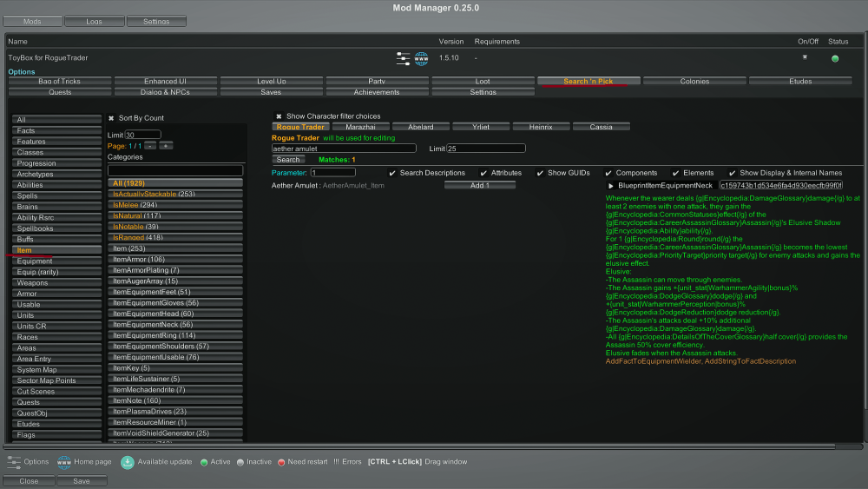Uncheck Search Descriptions option
Viewport: 868px width, 489px height.
(392, 173)
